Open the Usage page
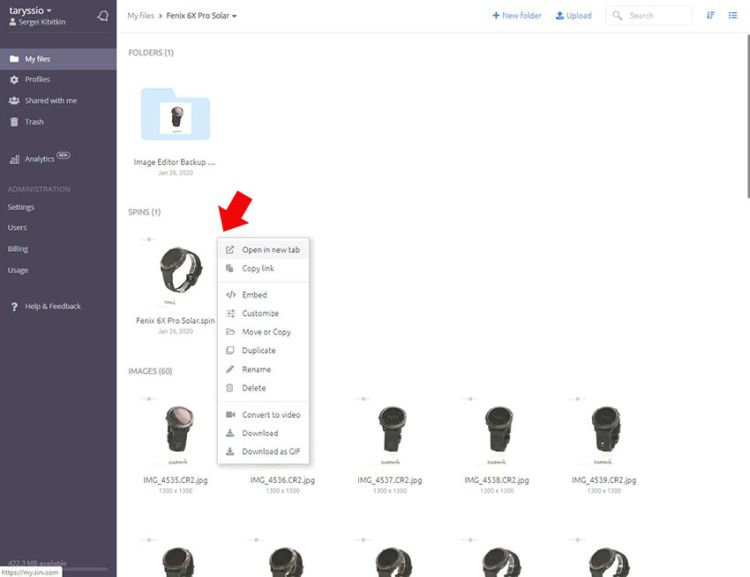 point(18,270)
